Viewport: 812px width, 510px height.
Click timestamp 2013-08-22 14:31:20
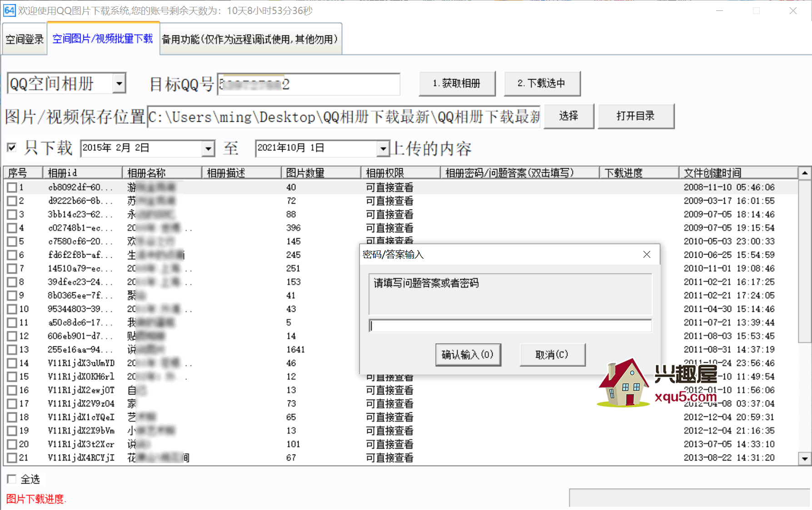coord(729,458)
